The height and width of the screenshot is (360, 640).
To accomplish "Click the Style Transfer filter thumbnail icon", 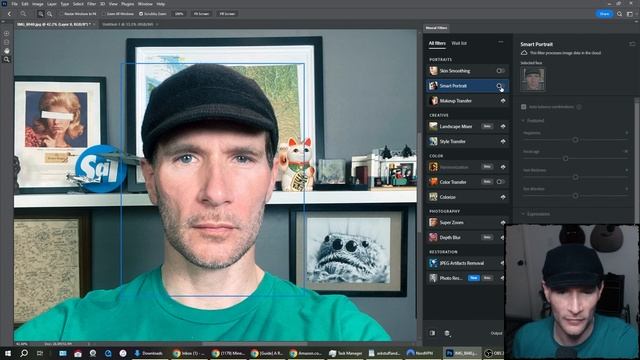I will point(433,142).
